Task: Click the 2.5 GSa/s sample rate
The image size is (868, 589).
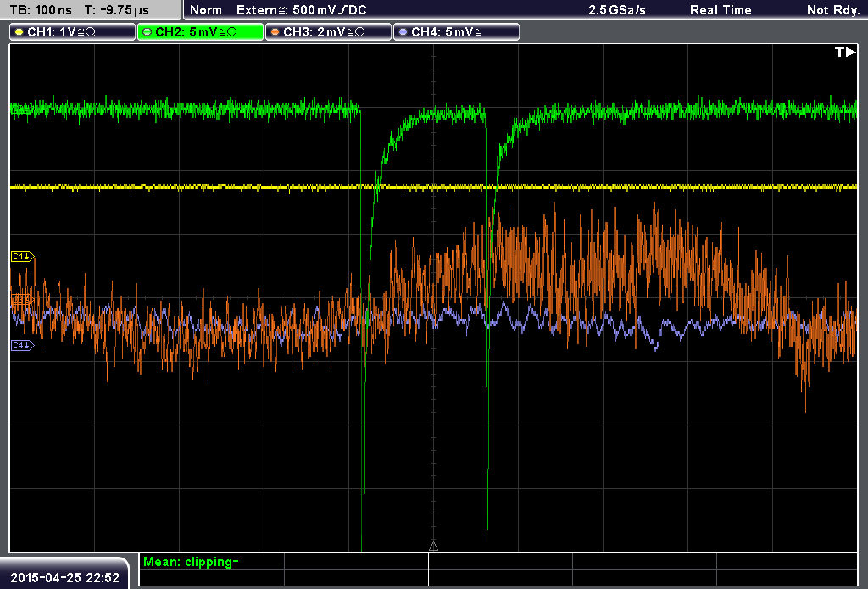Action: (x=617, y=10)
